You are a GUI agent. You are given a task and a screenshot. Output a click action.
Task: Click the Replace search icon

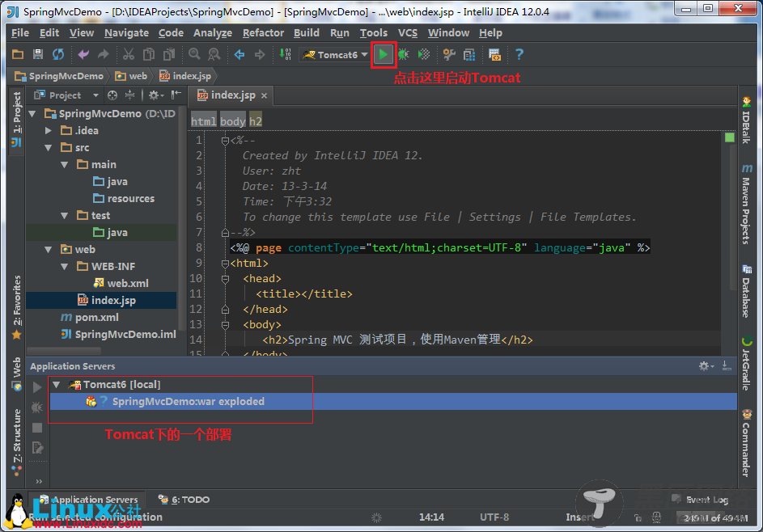pyautogui.click(x=214, y=54)
